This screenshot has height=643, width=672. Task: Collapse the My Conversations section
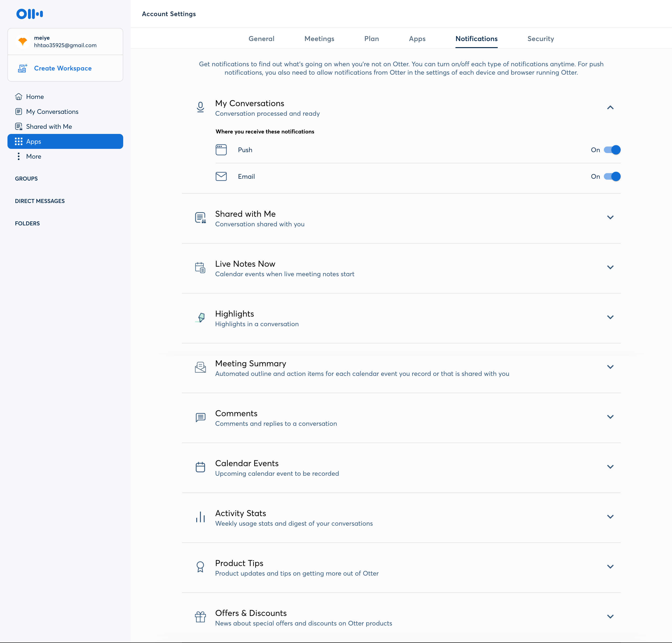coord(610,108)
